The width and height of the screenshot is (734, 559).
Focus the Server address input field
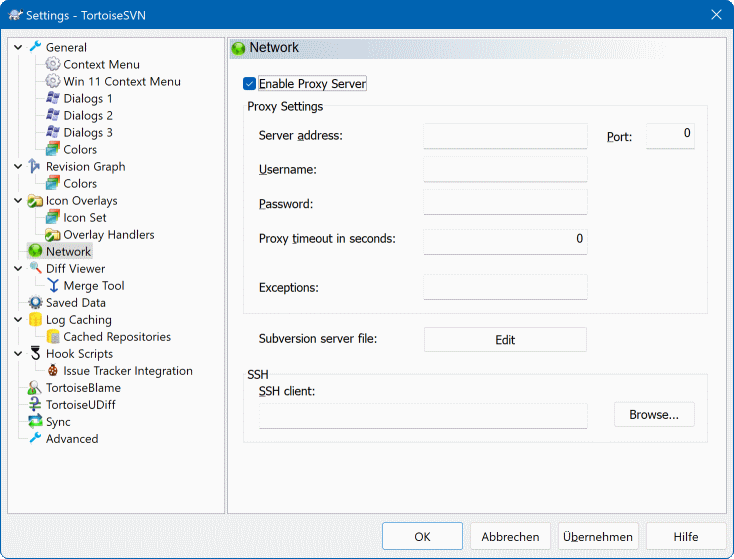pyautogui.click(x=505, y=136)
